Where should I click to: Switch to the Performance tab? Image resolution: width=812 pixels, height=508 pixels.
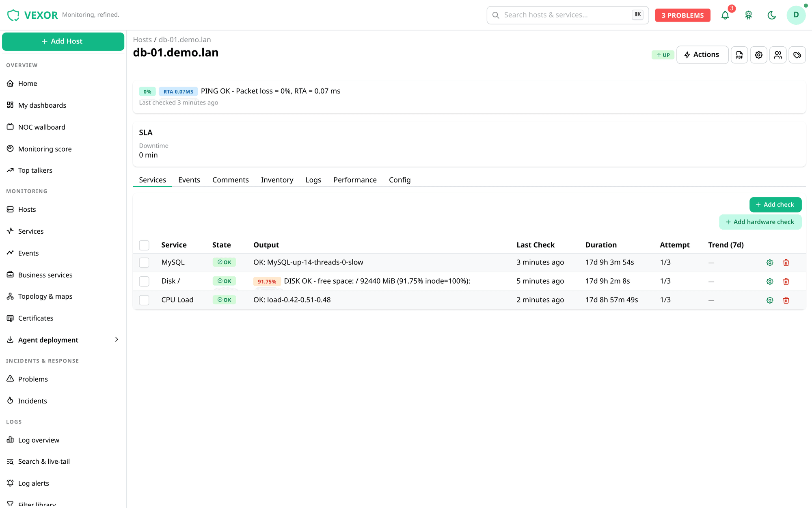[355, 180]
